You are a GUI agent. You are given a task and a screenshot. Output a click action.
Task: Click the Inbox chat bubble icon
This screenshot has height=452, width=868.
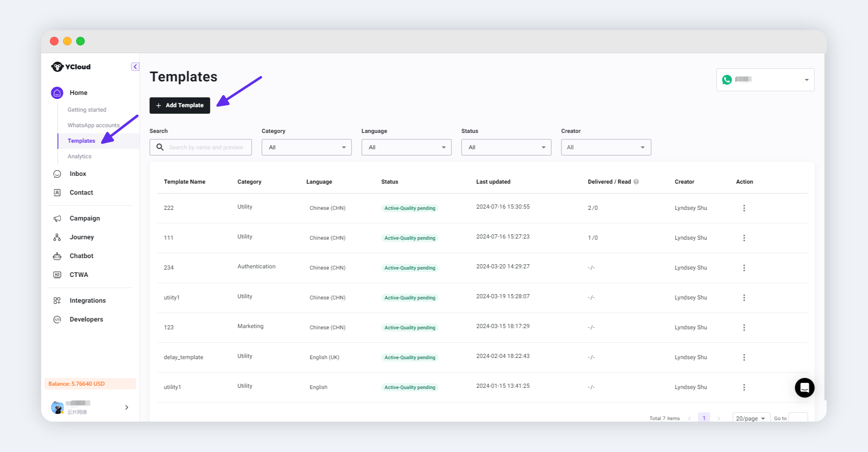tap(57, 174)
